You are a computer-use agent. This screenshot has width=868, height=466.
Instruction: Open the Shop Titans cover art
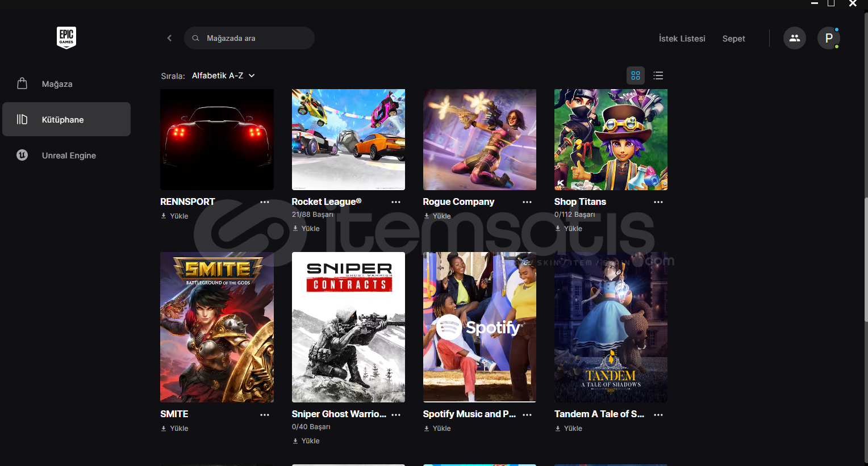(611, 140)
